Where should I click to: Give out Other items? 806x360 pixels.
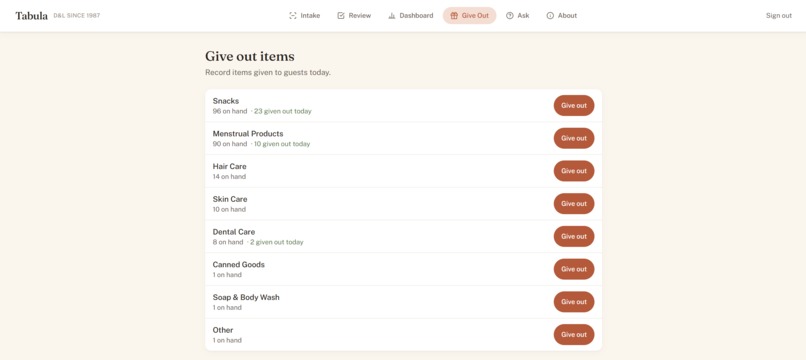click(x=574, y=334)
